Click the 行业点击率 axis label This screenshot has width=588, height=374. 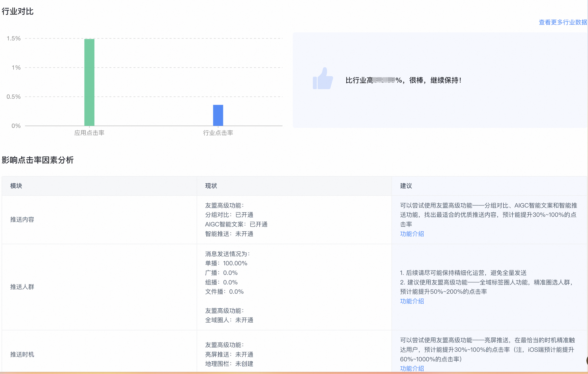tap(218, 133)
